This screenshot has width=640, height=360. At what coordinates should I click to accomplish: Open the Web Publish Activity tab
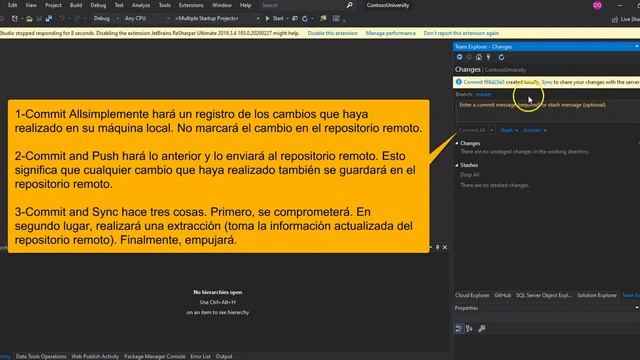[x=95, y=356]
